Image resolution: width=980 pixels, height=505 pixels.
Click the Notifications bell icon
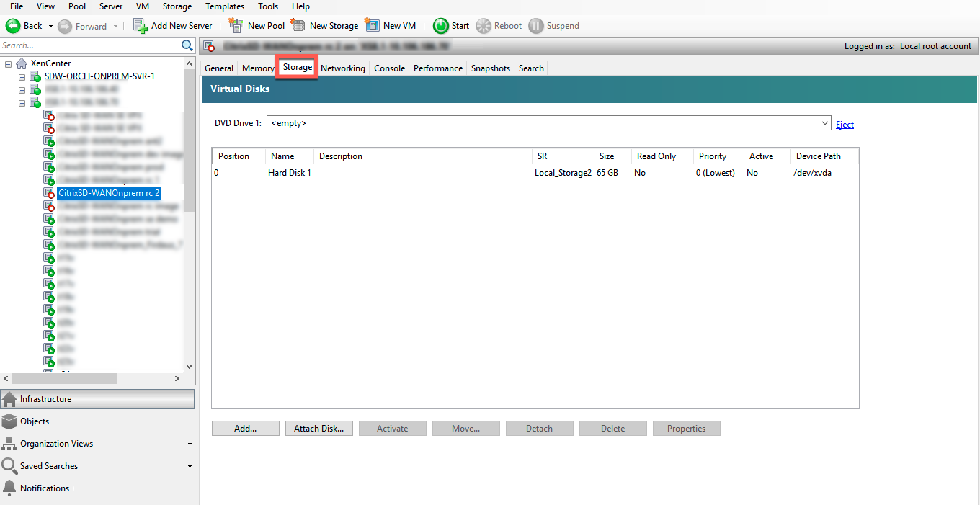(x=9, y=488)
